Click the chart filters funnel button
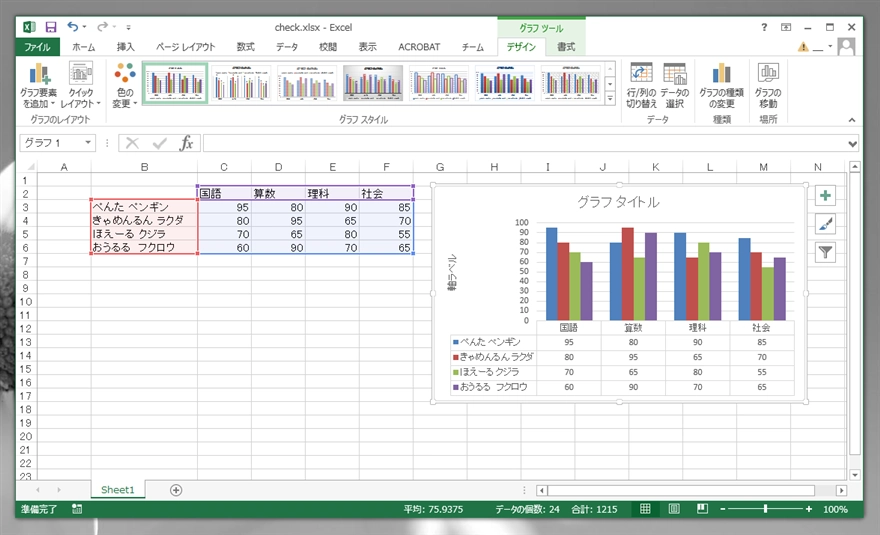The width and height of the screenshot is (880, 535). click(x=825, y=253)
